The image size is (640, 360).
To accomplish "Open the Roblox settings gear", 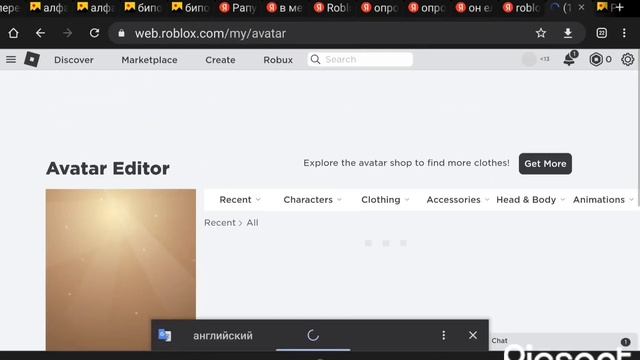I will pyautogui.click(x=627, y=60).
